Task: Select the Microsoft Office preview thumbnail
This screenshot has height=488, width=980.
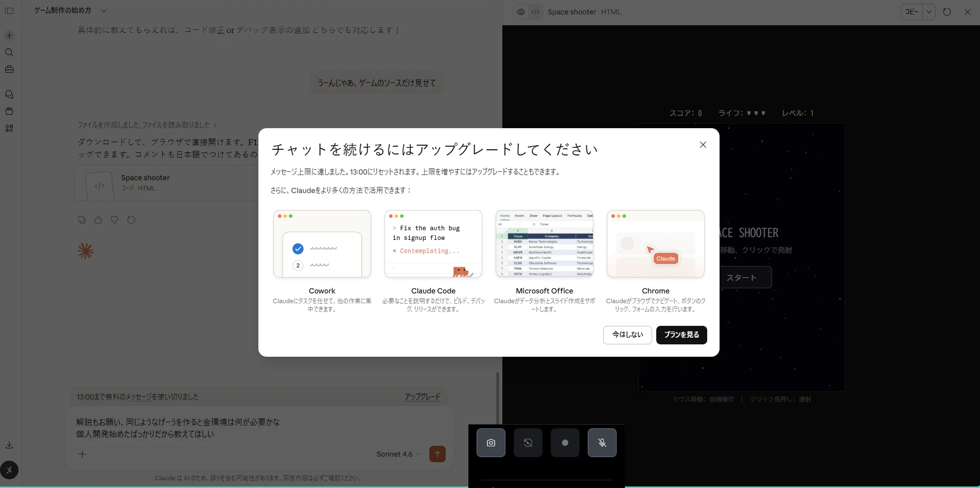Action: point(545,243)
